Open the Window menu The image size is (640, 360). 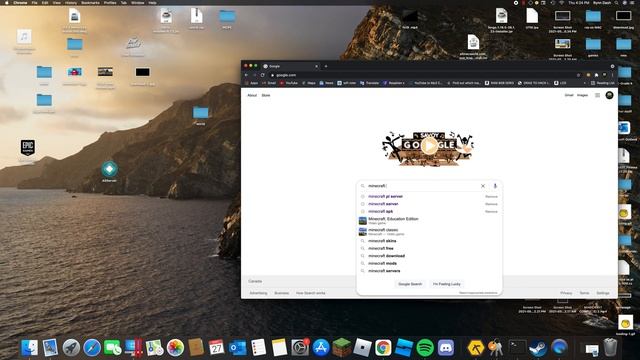(x=138, y=2)
